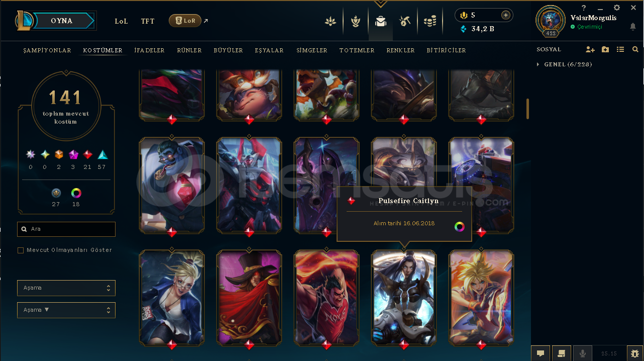Click the Ara search input field
Viewport: 644px width, 361px height.
coord(66,229)
